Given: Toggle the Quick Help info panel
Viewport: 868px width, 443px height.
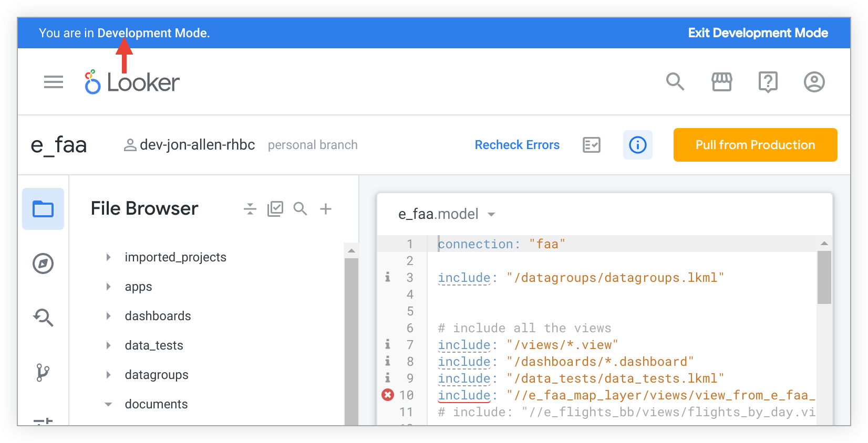Looking at the screenshot, I should point(637,145).
